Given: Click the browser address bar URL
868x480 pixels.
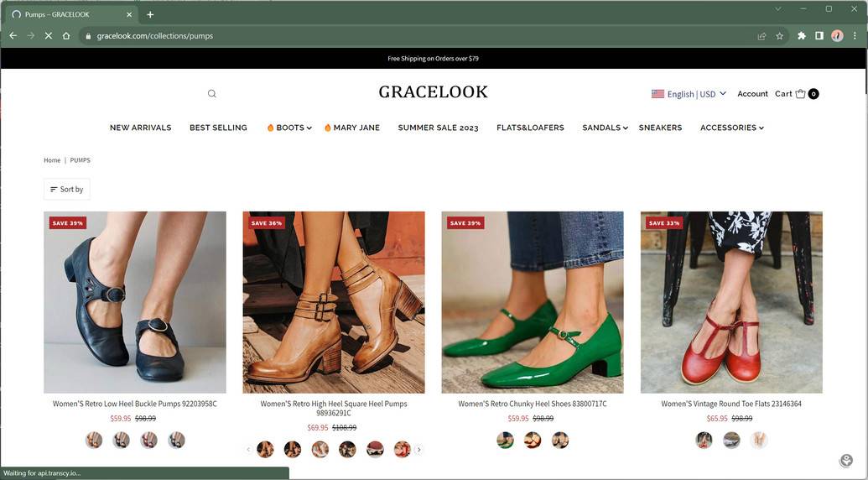Looking at the screenshot, I should (x=155, y=36).
